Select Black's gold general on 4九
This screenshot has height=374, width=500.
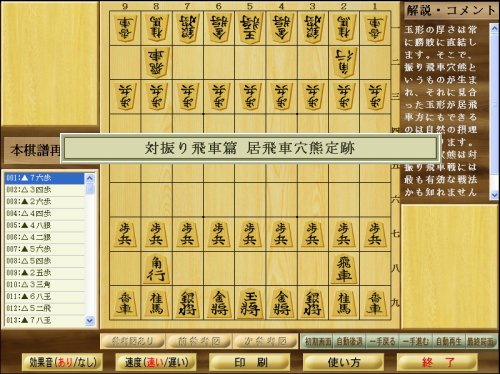tap(281, 303)
